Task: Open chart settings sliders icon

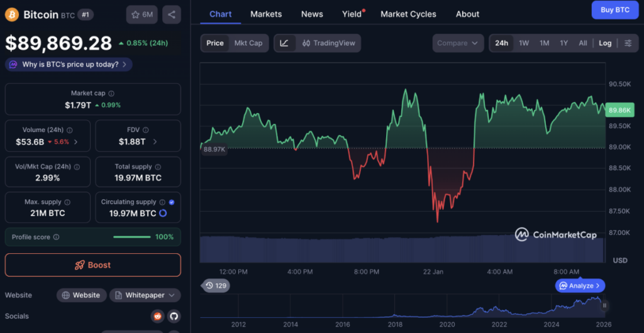Action: [x=628, y=43]
